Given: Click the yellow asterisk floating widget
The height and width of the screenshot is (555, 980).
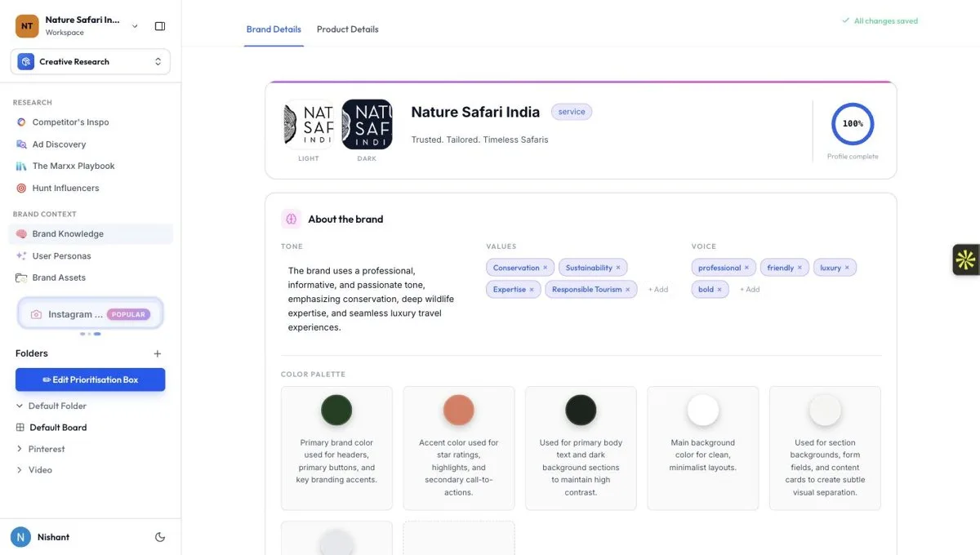Looking at the screenshot, I should pos(966,260).
